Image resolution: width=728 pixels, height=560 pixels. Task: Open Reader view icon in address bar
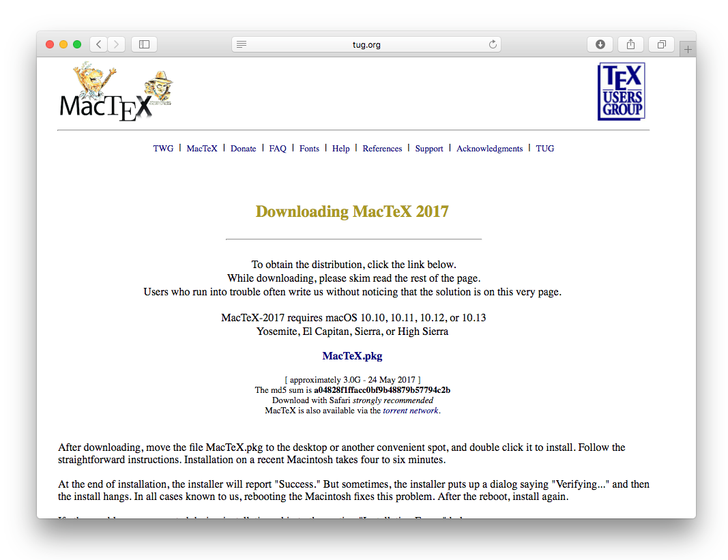tap(242, 44)
